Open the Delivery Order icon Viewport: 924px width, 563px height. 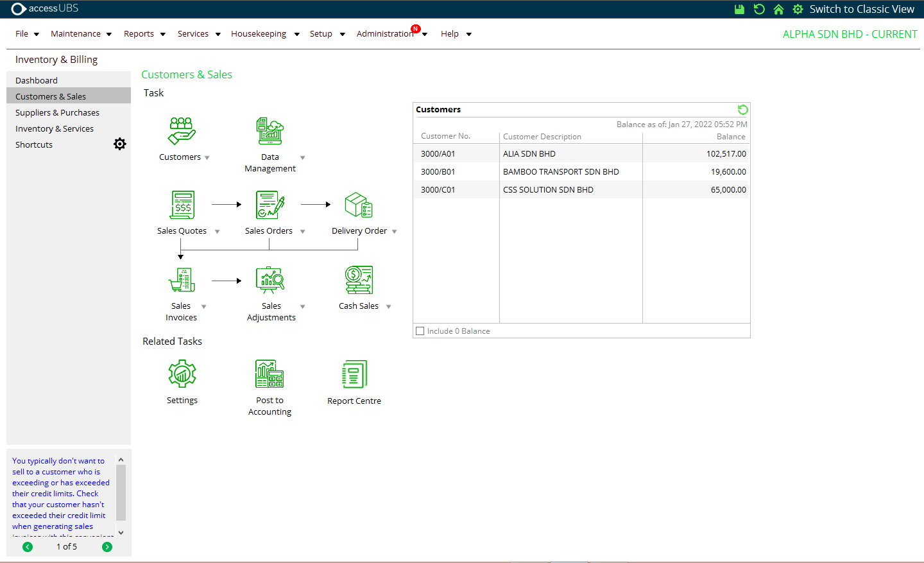[358, 205]
